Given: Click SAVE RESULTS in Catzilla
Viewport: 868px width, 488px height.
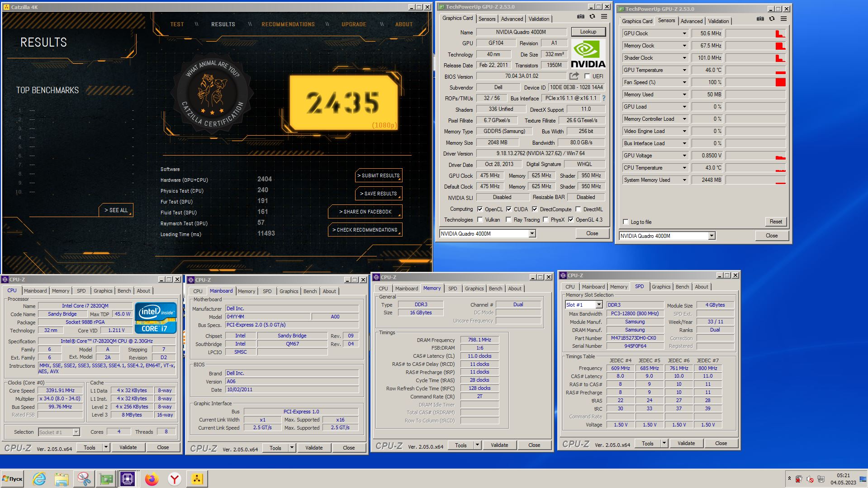Looking at the screenshot, I should (379, 194).
